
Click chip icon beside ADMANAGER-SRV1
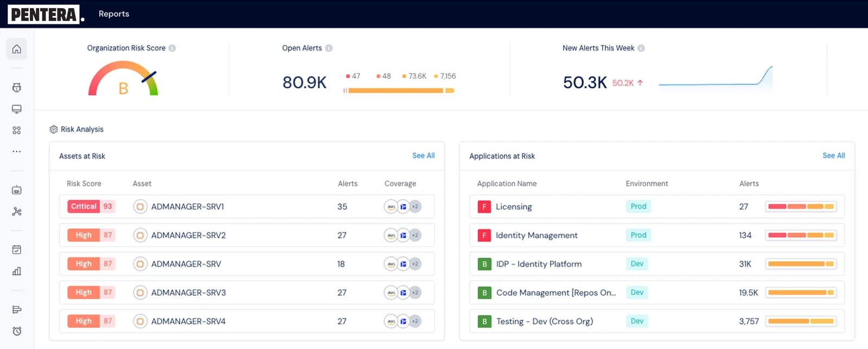(140, 206)
